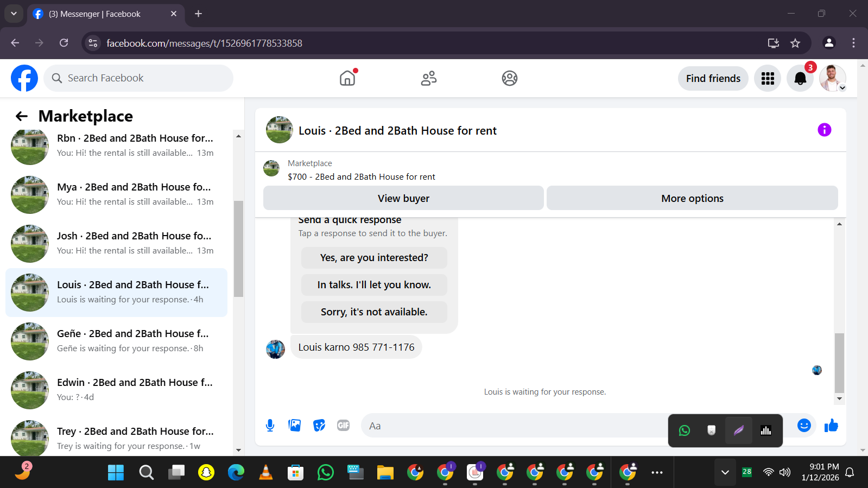
Task: Go back in the browser
Action: 15,43
